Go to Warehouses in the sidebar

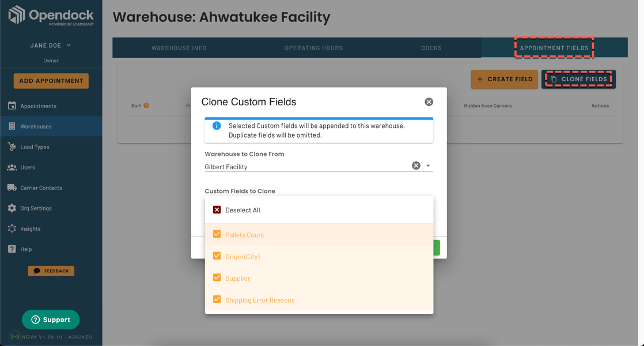pyautogui.click(x=51, y=127)
